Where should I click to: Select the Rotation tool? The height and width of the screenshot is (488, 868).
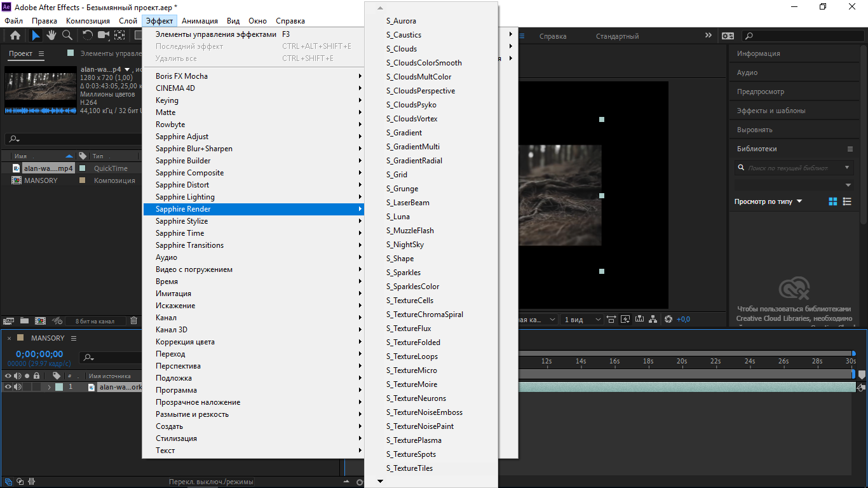click(x=87, y=36)
